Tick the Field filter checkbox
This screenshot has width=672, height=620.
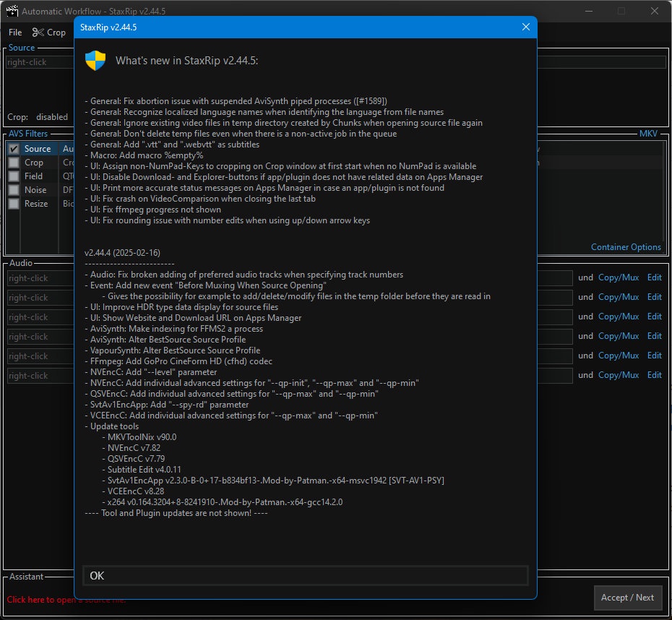pyautogui.click(x=14, y=176)
